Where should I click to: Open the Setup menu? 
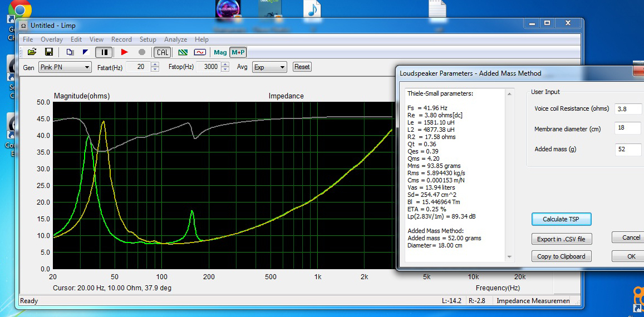[148, 39]
